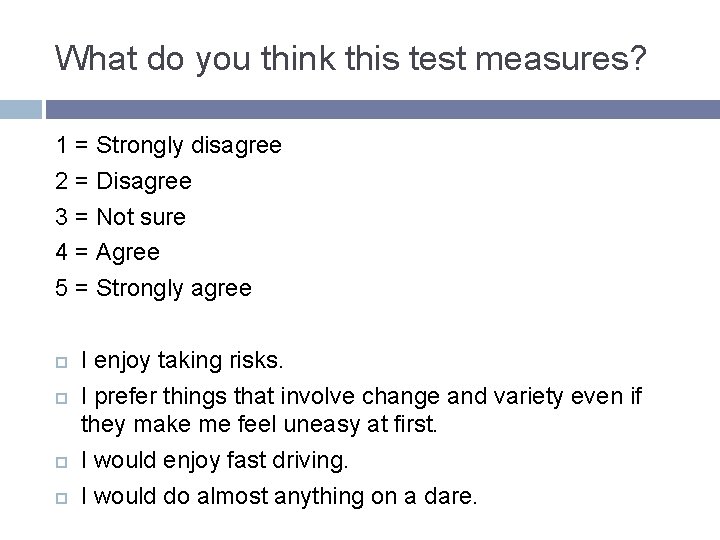Image resolution: width=720 pixels, height=540 pixels.
Task: Click the light blue square accent bar
Action: click(x=21, y=110)
